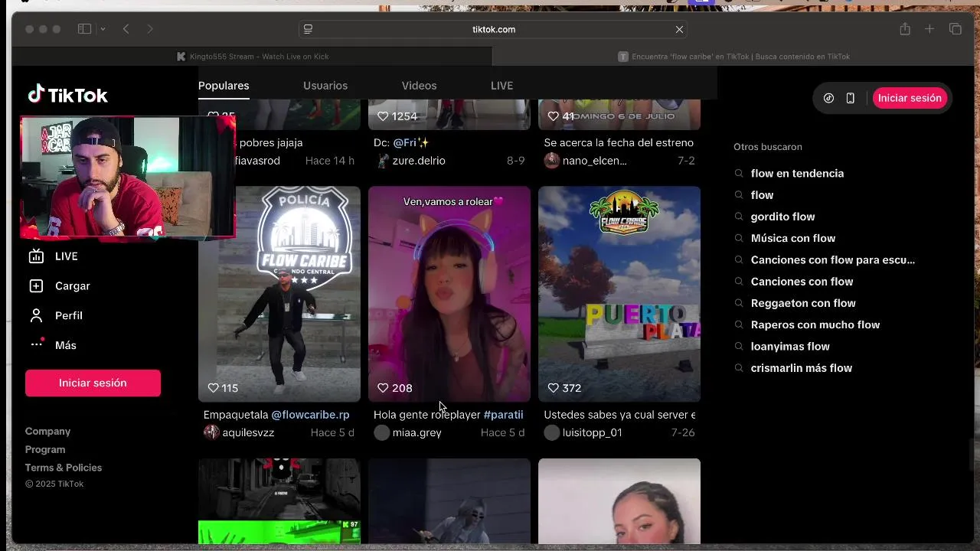Stop loading with address bar X
Image resolution: width=980 pixels, height=551 pixels.
click(x=679, y=29)
